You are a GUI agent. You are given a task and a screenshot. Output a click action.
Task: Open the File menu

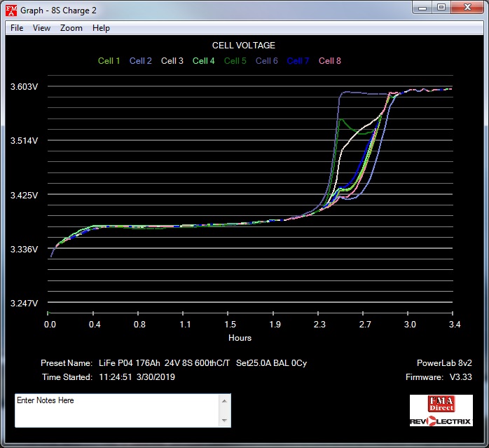(17, 28)
